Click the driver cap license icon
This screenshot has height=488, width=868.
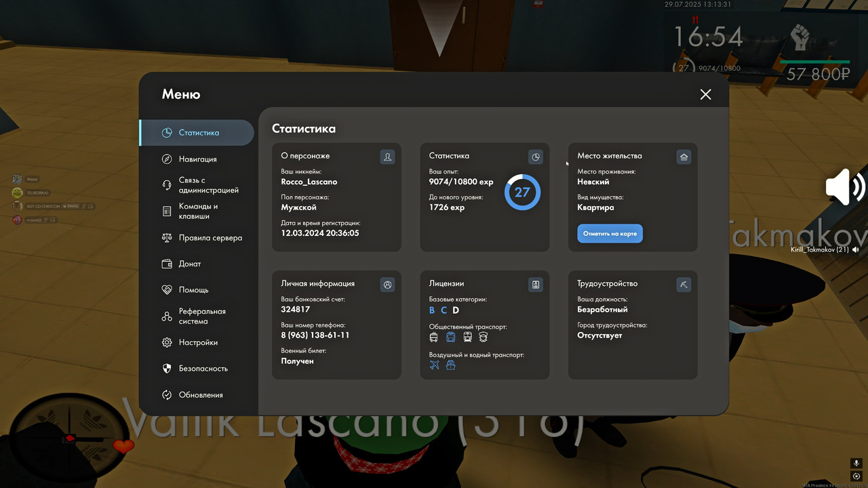pyautogui.click(x=484, y=337)
